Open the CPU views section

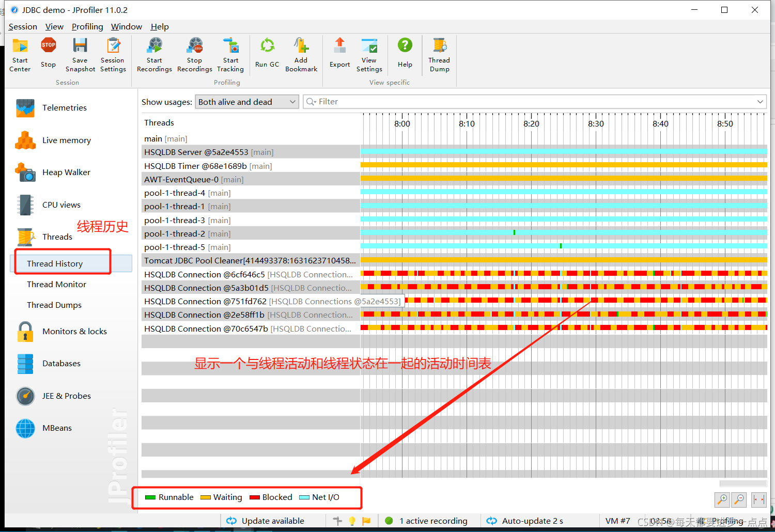pos(61,205)
